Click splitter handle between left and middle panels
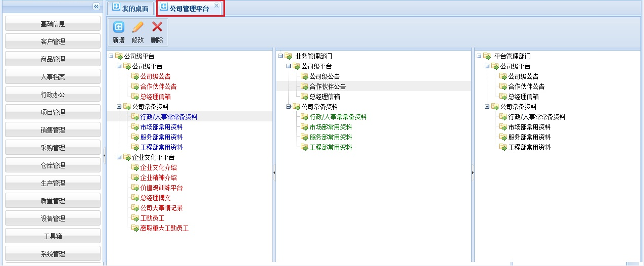 click(274, 172)
